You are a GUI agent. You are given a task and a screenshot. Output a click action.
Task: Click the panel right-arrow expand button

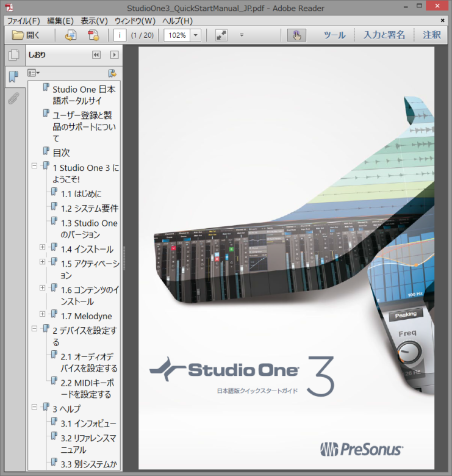(114, 55)
